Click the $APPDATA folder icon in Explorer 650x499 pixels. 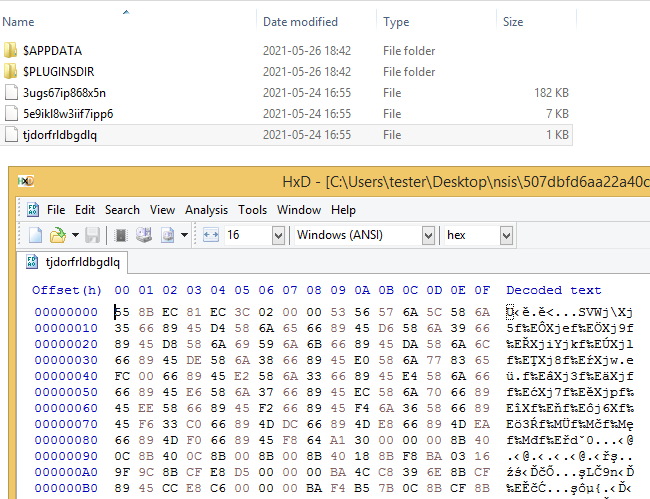[10, 50]
